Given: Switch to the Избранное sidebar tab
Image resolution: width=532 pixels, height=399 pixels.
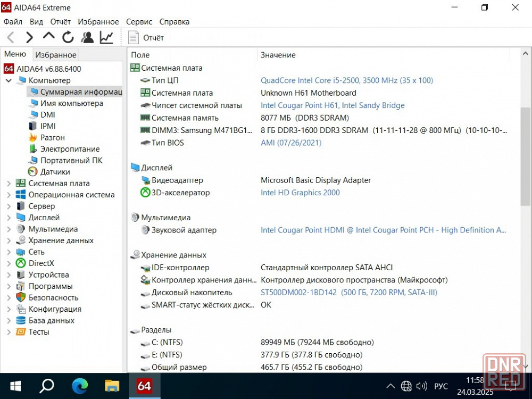Looking at the screenshot, I should (56, 55).
